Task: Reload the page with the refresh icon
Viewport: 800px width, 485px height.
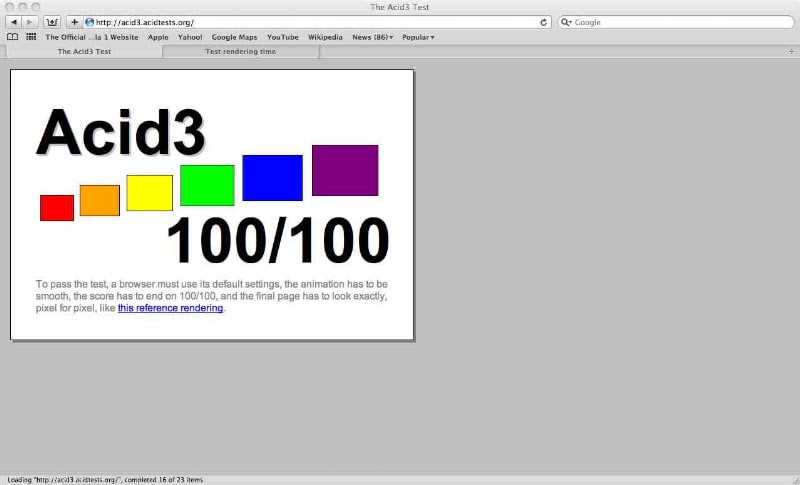Action: (543, 22)
